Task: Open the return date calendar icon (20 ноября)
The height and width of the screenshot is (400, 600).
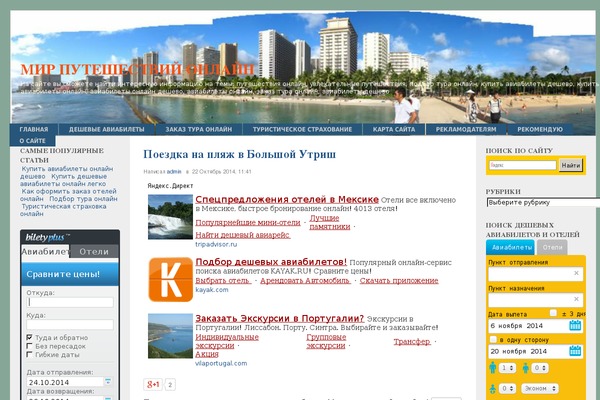Action: (575, 351)
